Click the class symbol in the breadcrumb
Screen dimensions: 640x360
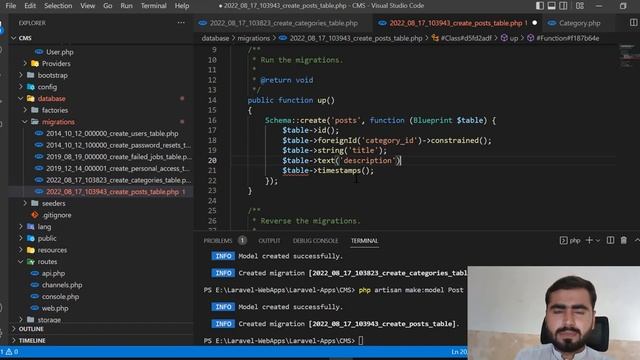click(466, 38)
